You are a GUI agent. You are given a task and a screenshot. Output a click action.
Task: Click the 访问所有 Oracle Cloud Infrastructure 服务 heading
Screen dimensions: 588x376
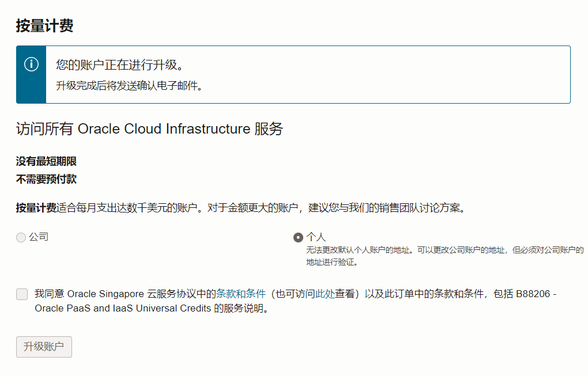[x=149, y=129]
